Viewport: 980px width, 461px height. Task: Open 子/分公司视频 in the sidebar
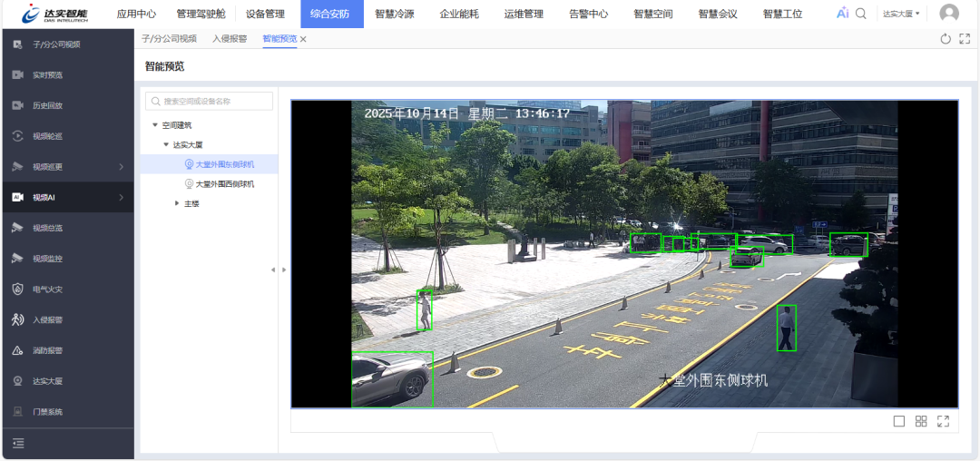[x=67, y=44]
